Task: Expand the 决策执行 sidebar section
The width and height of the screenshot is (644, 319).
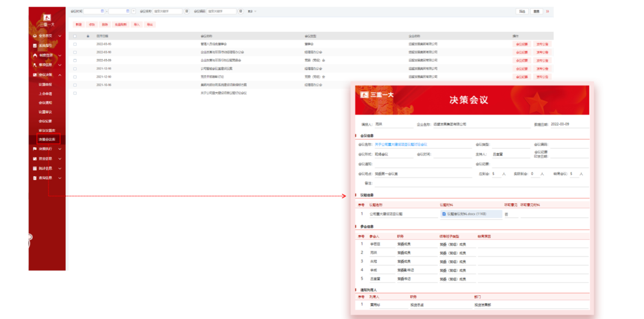Action: [59, 149]
